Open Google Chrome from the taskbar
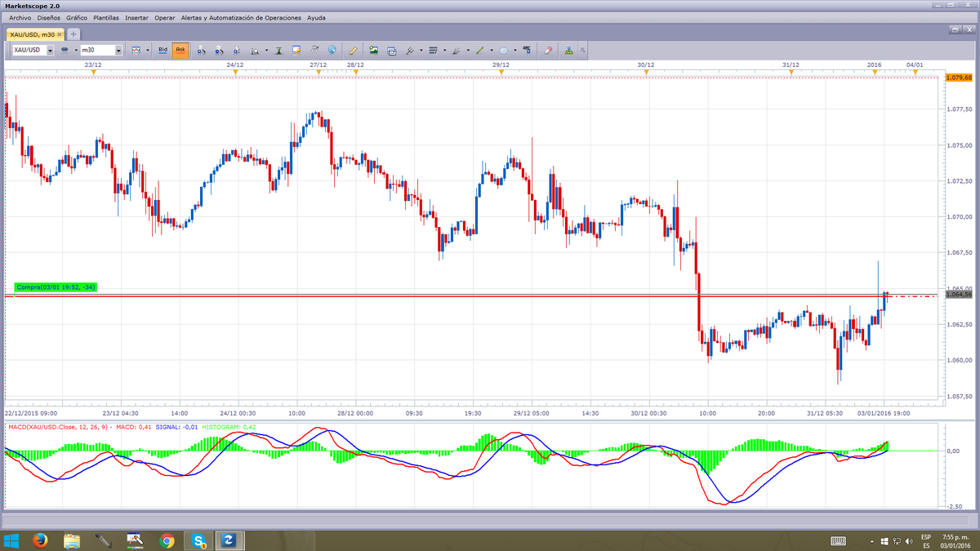980x551 pixels. click(x=167, y=540)
